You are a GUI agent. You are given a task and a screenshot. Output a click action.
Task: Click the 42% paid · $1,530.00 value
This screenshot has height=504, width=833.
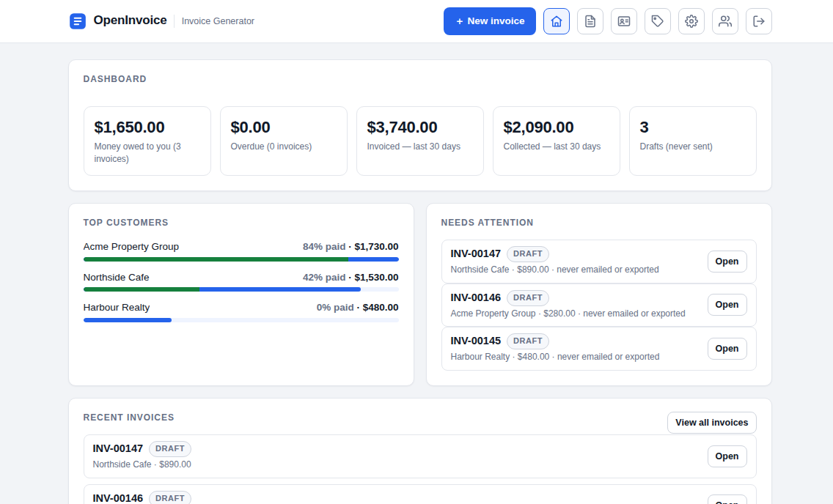[351, 278]
